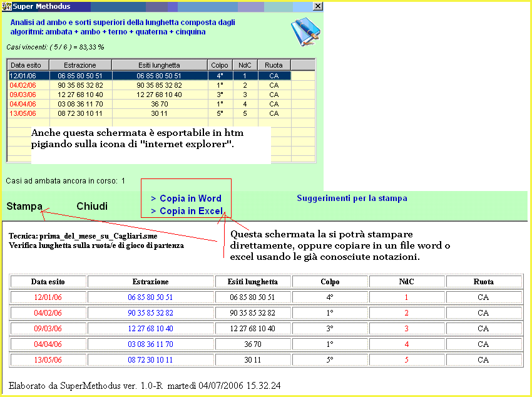532x397 pixels.
Task: Click blue 08 72 30 10 11 in lower table
Action: pyautogui.click(x=150, y=359)
